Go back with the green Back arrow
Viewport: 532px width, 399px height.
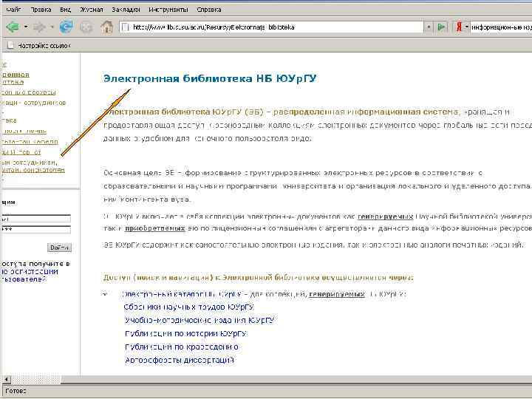point(13,27)
